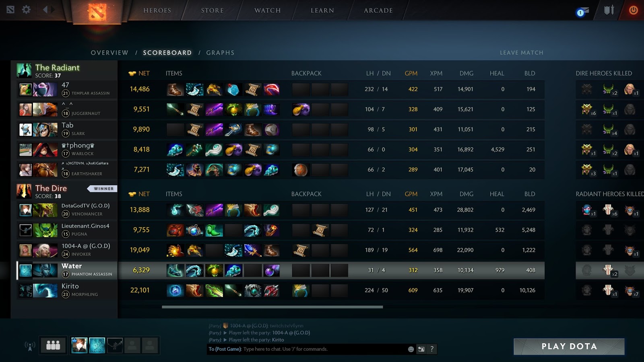Click the Play Dota button

pos(569,346)
